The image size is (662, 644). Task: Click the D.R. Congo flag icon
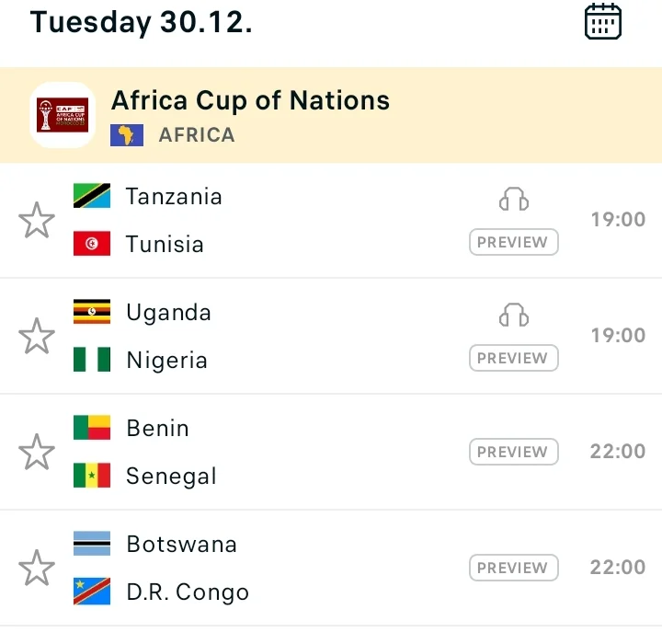[92, 592]
